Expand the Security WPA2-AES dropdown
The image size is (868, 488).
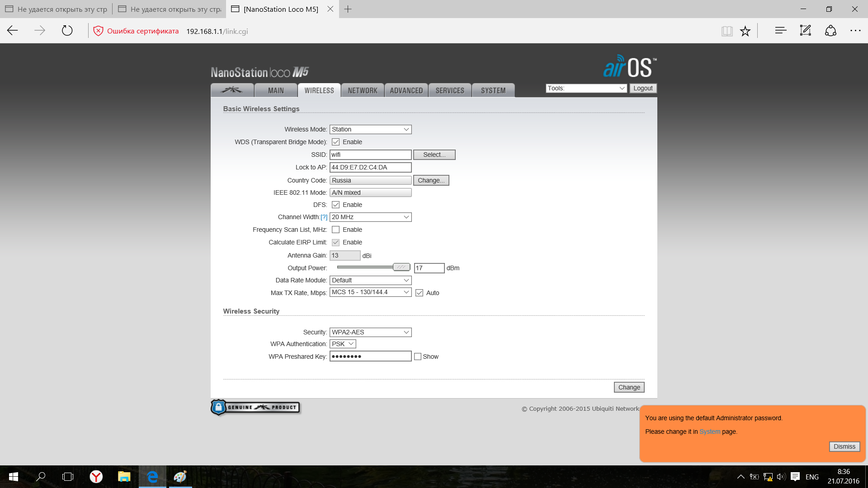tap(370, 332)
